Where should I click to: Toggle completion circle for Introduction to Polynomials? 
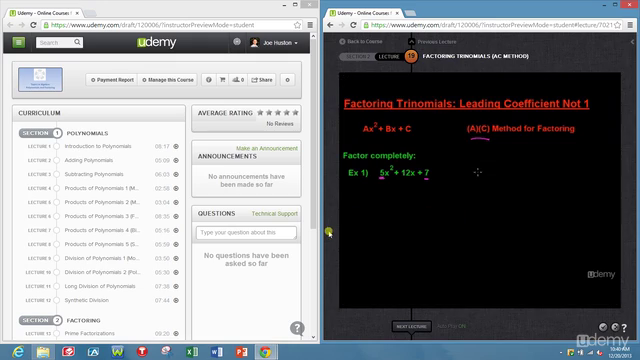click(x=57, y=146)
